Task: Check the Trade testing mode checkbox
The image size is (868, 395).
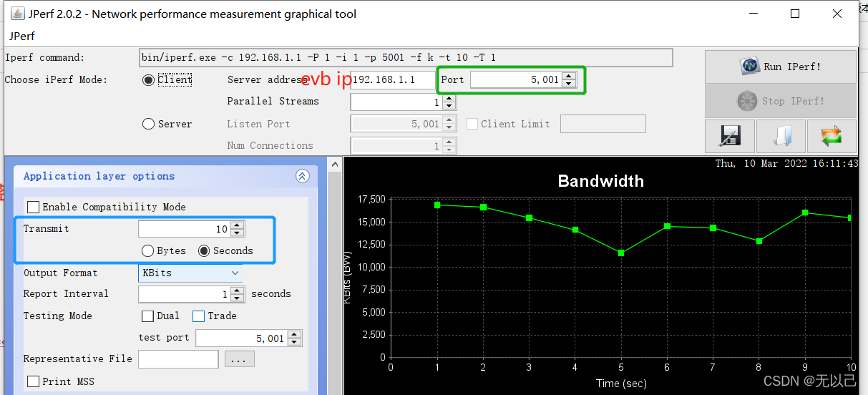Action: coord(198,316)
